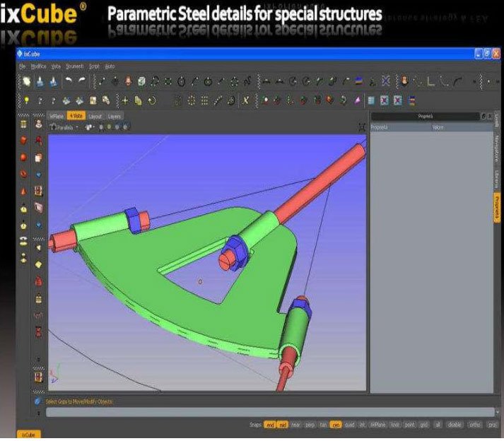This screenshot has width=504, height=441.
Task: Select the red sphere icon in left sidebar
Action: [x=23, y=157]
